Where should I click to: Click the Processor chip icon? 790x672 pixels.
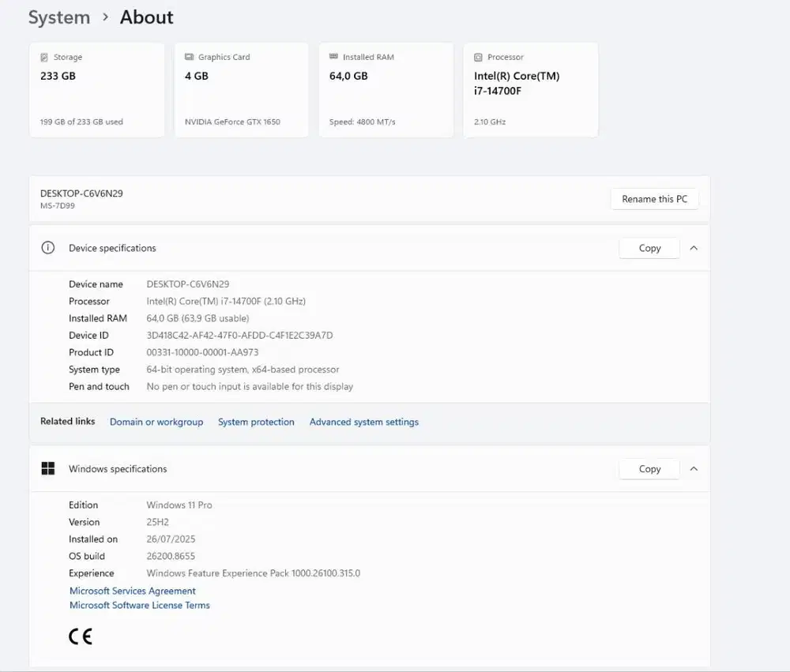tap(478, 58)
